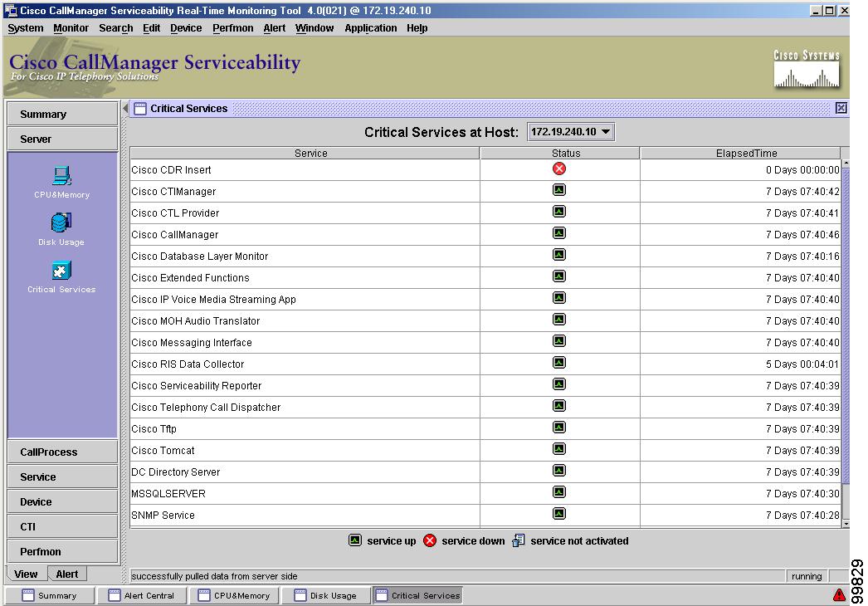Expand the CTI sidebar section
868x606 pixels.
pos(62,526)
